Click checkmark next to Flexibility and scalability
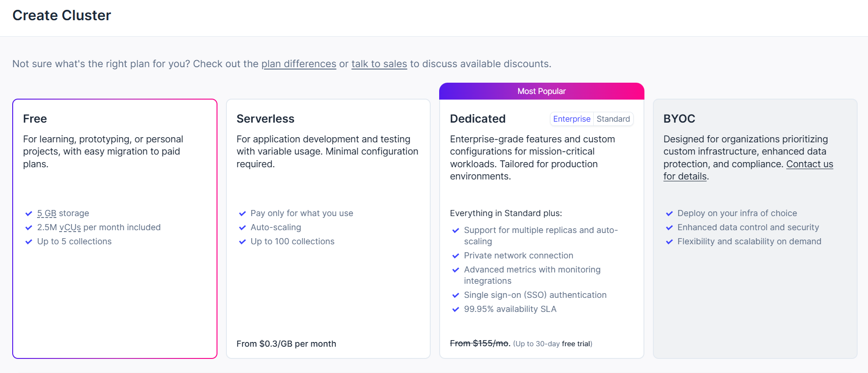868x373 pixels. (669, 242)
